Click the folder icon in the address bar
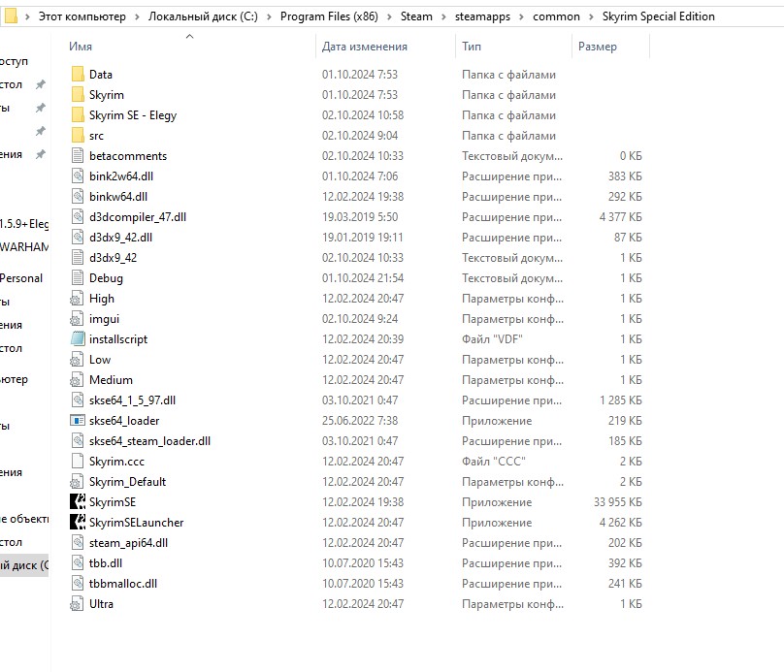The height and width of the screenshot is (672, 784). (11, 16)
